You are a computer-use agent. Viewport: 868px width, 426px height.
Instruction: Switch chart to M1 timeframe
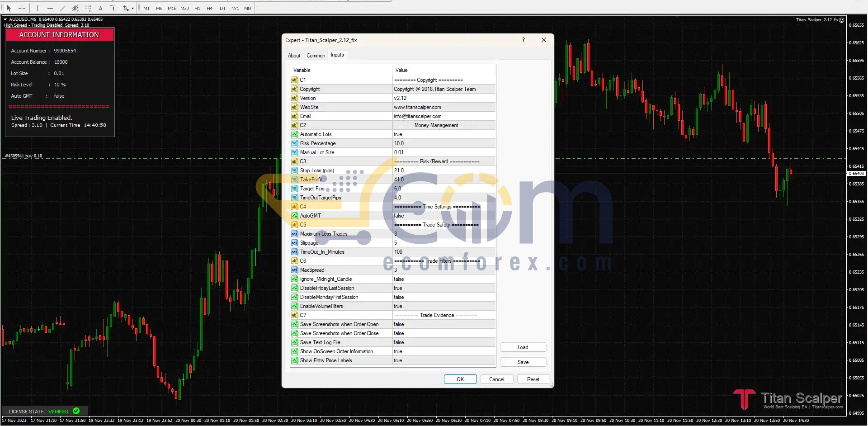click(146, 8)
